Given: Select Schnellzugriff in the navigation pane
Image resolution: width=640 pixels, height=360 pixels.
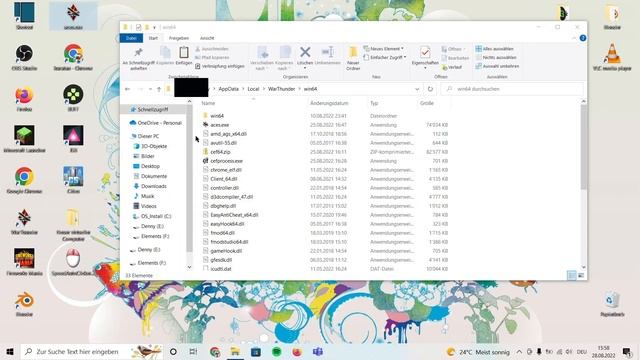Looking at the screenshot, I should 153,109.
